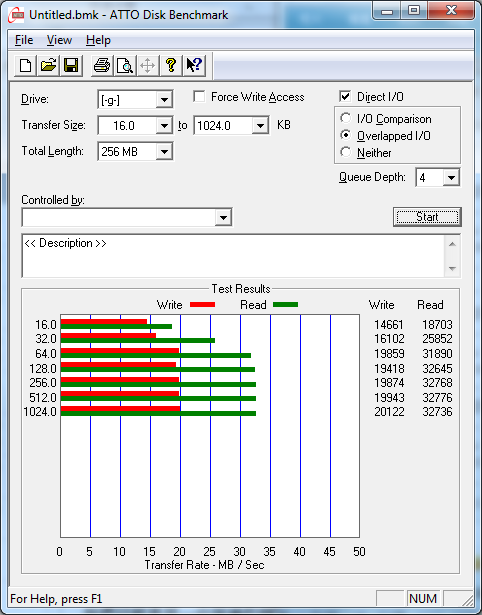The image size is (482, 615).
Task: Click the four-arrow move toolbar icon
Action: pos(147,65)
